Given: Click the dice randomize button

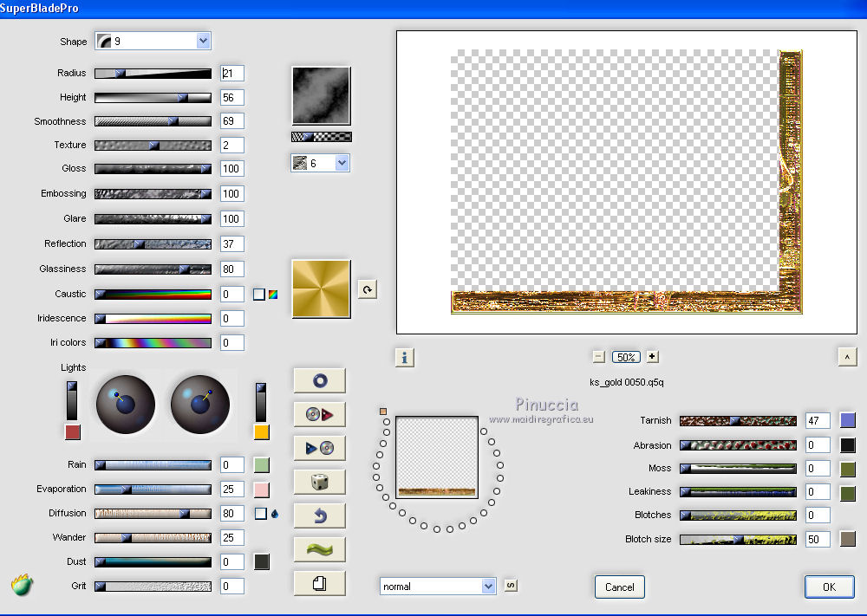Looking at the screenshot, I should [319, 482].
